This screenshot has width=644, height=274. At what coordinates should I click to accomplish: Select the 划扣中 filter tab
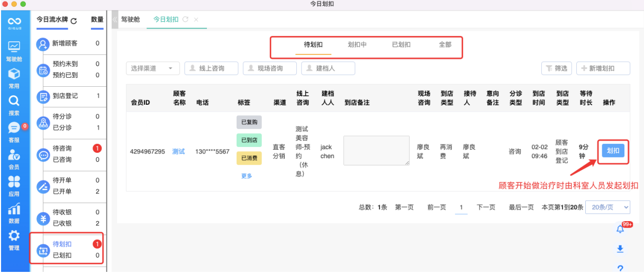click(357, 45)
